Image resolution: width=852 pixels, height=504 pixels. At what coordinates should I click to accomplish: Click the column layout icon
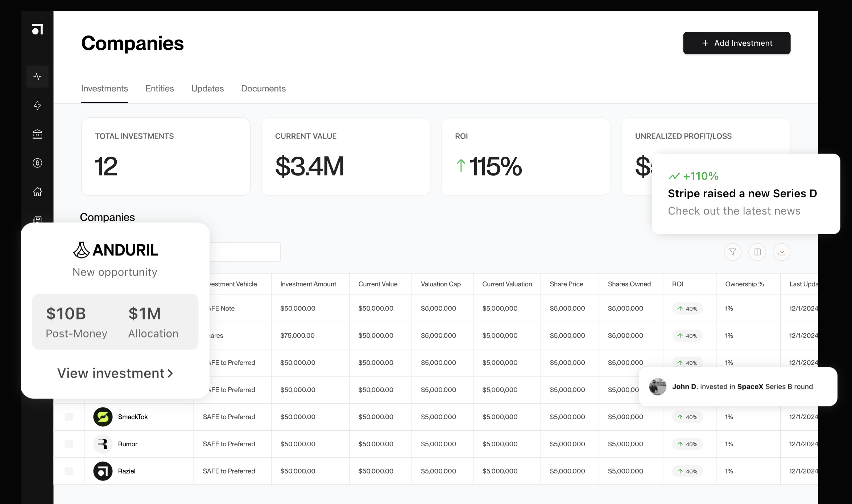757,252
